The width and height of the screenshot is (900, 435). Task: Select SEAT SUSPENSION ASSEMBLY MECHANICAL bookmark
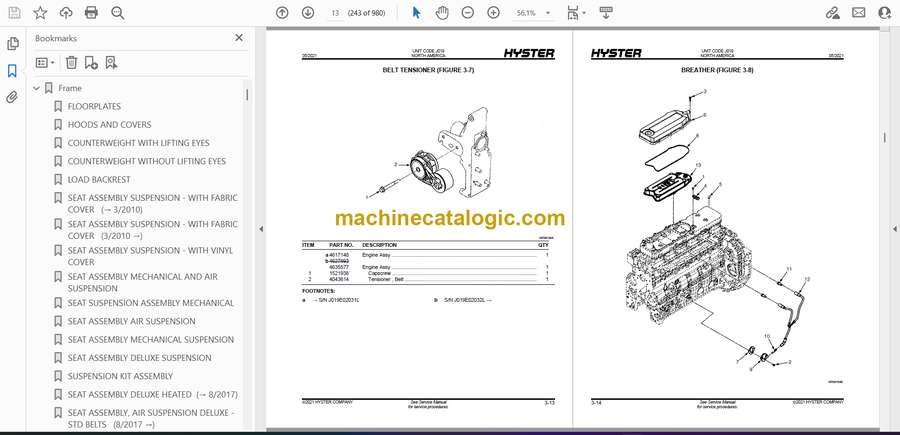pos(151,303)
